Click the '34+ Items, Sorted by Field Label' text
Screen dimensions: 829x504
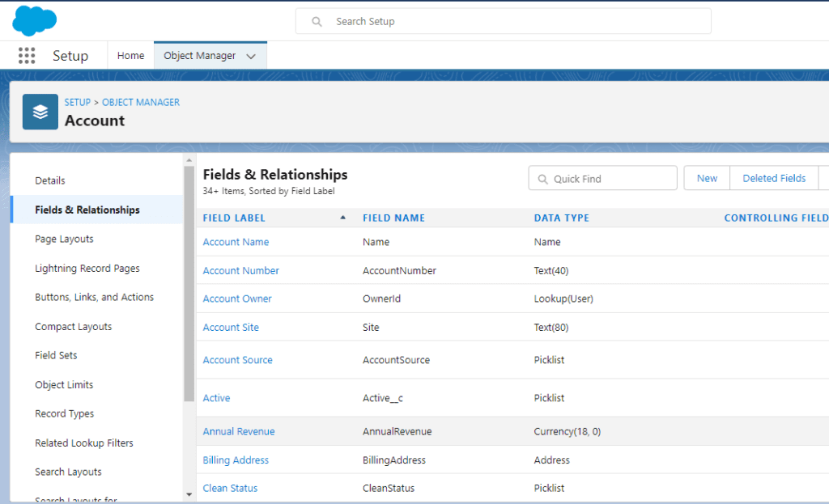pos(269,191)
